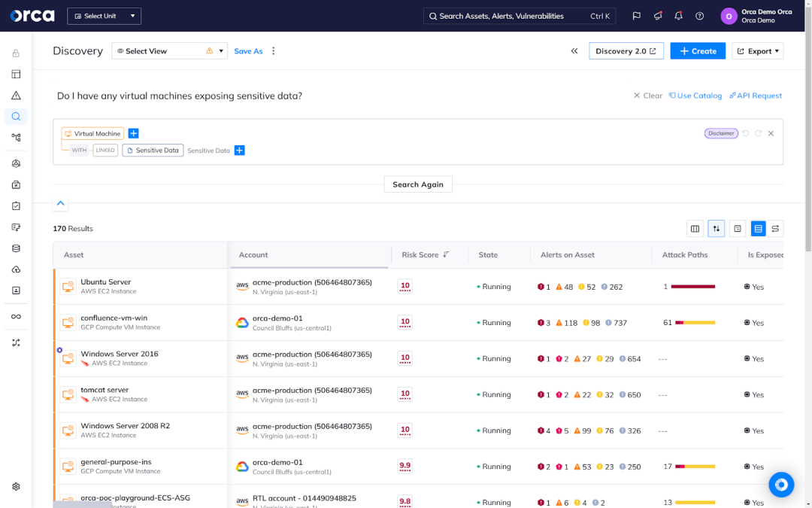
Task: Click the Attack Paths column header
Action: pos(685,254)
